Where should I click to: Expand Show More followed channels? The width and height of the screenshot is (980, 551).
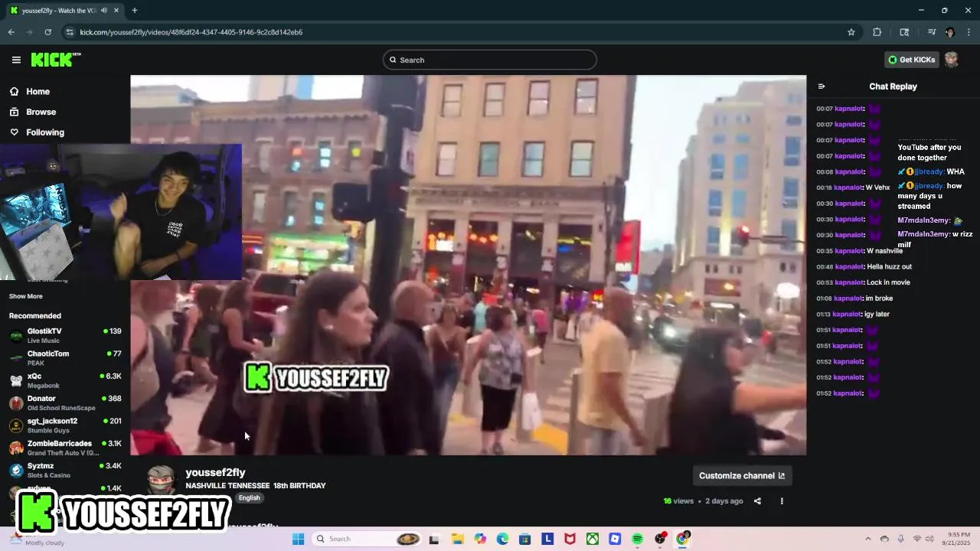[x=26, y=296]
